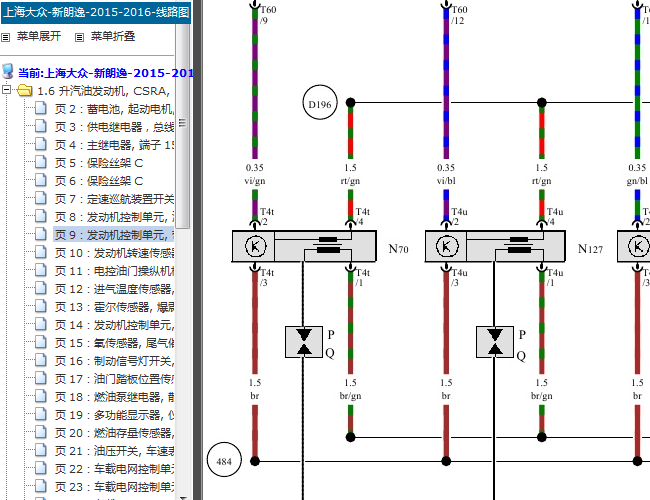This screenshot has height=500, width=650.
Task: Click the page icon for 页 9
Action: [41, 234]
